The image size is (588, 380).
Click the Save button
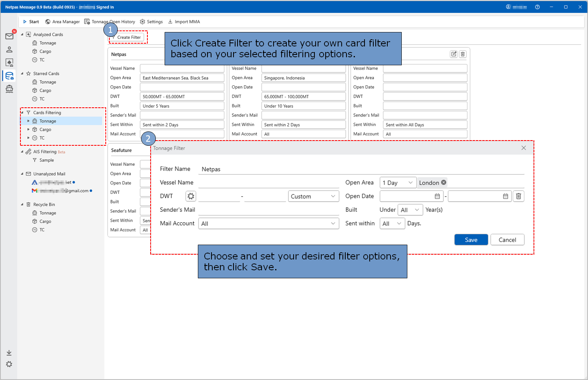coord(471,240)
